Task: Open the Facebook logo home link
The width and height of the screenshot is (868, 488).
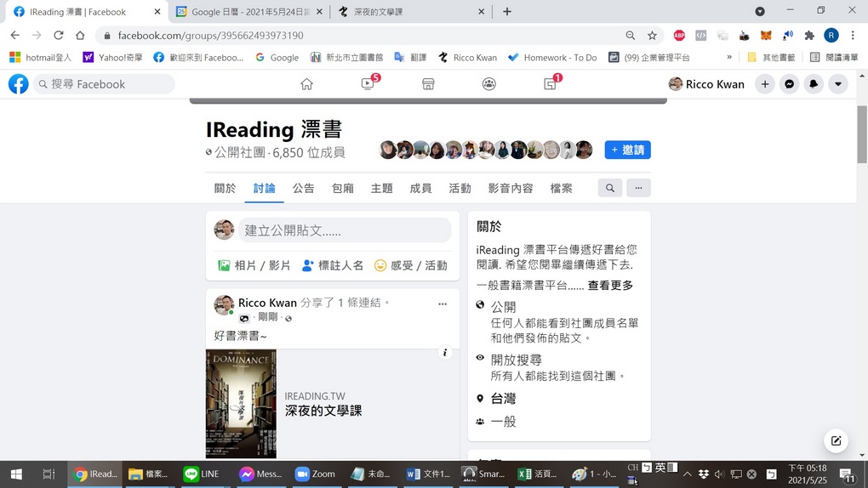Action: click(x=18, y=84)
